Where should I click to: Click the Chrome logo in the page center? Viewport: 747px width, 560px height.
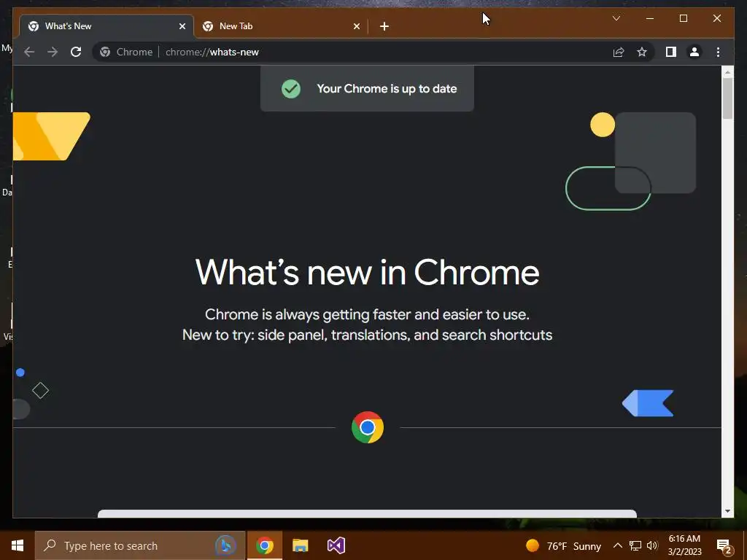[368, 427]
